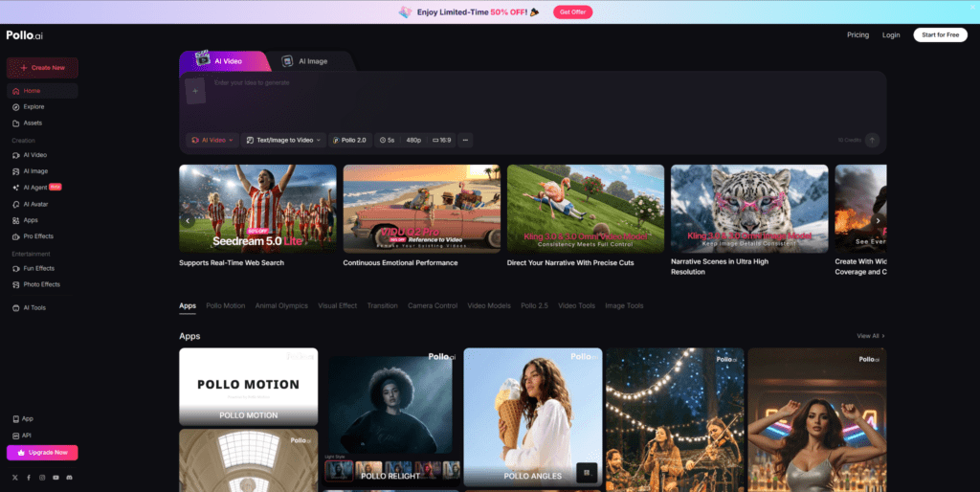Click the plus box to add an image

point(194,92)
